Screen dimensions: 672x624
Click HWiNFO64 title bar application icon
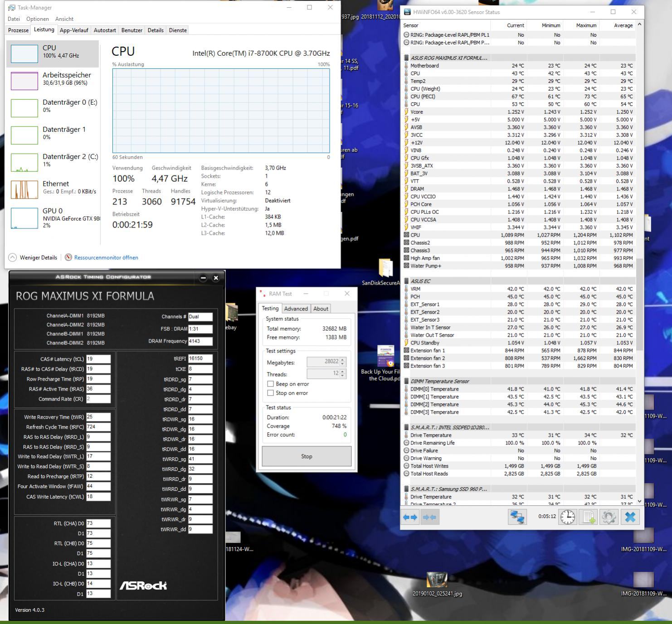(x=407, y=12)
